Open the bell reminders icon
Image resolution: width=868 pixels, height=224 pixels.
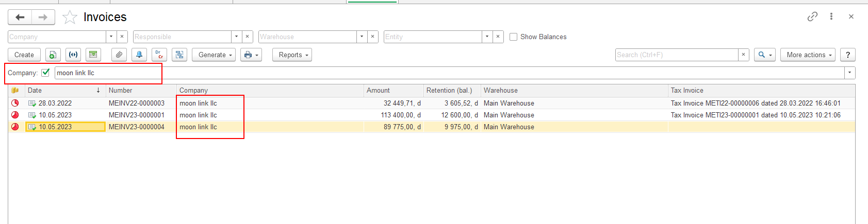139,55
